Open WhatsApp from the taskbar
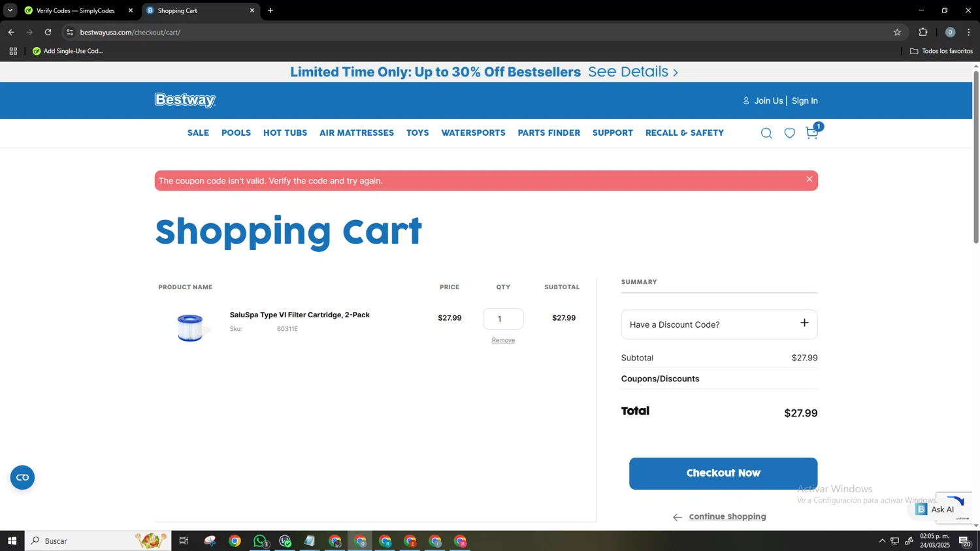Viewport: 980px width, 551px height. [260, 541]
